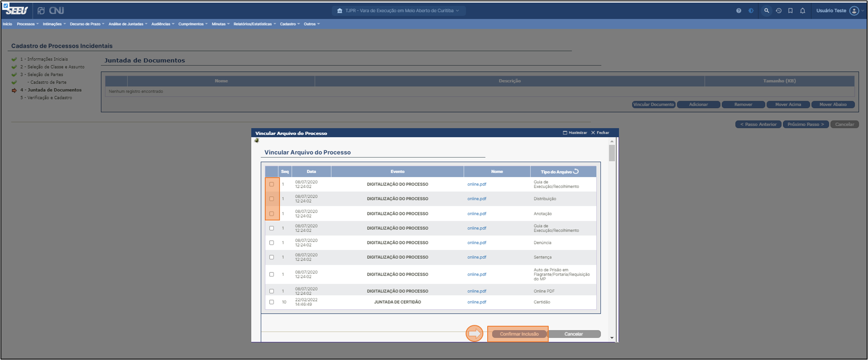Toggle the contrast theme icon
Viewport: 868px width, 360px height.
751,11
